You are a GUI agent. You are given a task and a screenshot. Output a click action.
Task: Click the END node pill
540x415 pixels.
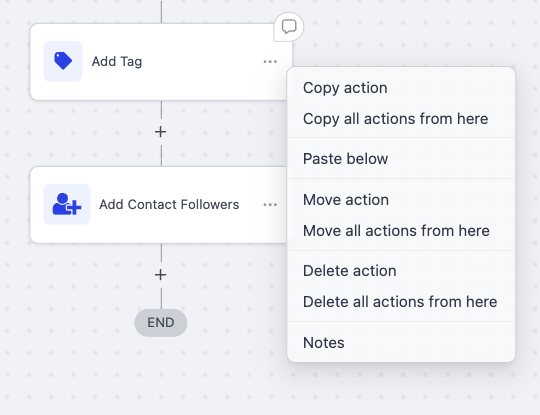click(160, 323)
